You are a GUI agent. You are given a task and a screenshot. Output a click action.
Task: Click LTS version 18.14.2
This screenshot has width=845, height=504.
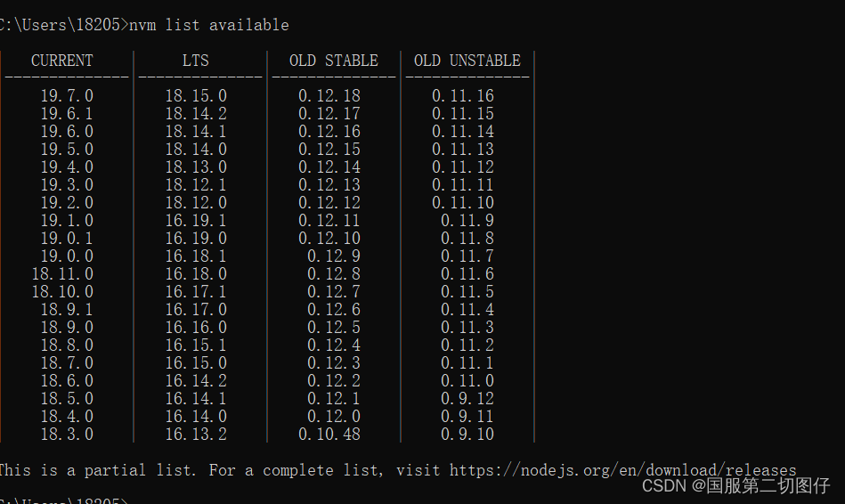point(196,114)
